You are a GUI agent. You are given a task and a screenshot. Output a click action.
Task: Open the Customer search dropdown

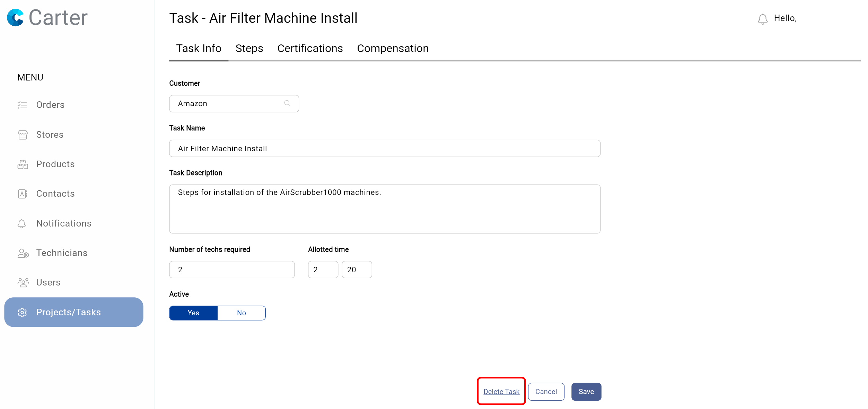pos(229,104)
